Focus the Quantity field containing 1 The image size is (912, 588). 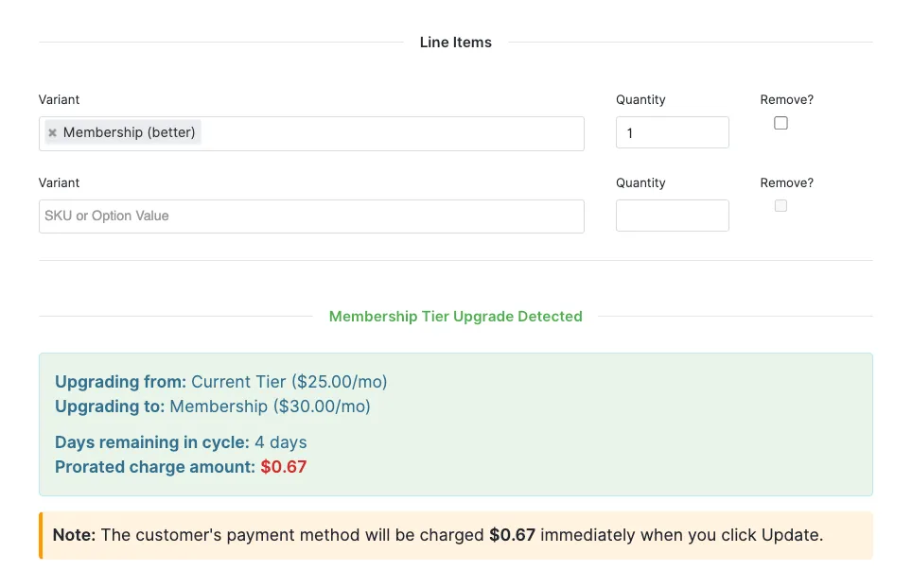(673, 132)
